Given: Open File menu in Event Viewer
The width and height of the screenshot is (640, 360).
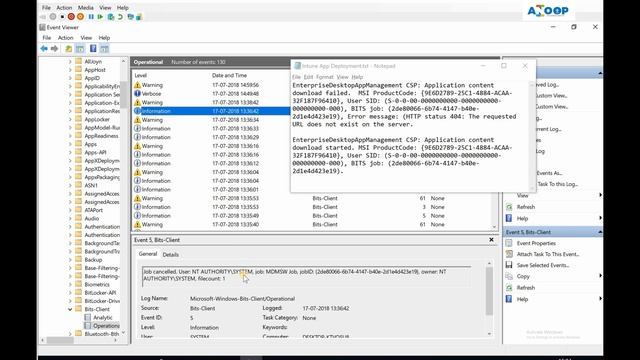Looking at the screenshot, I should click(47, 38).
